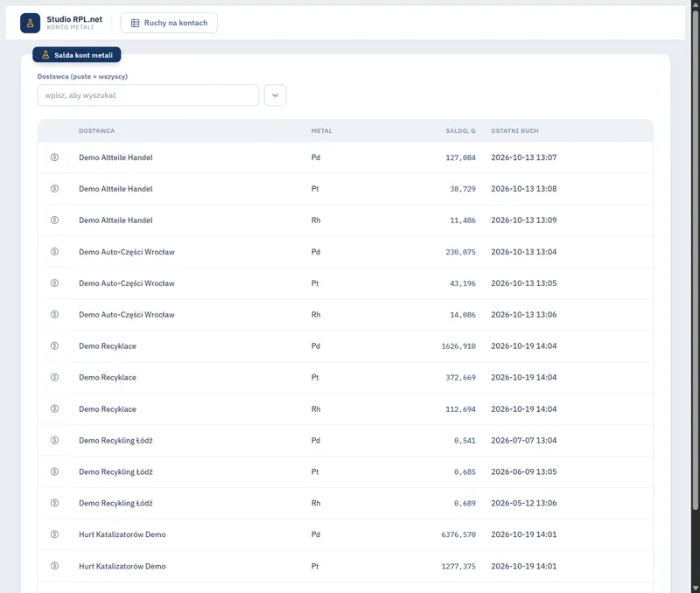This screenshot has width=700, height=593.
Task: Sort by SALDO, G column header
Action: tap(460, 130)
